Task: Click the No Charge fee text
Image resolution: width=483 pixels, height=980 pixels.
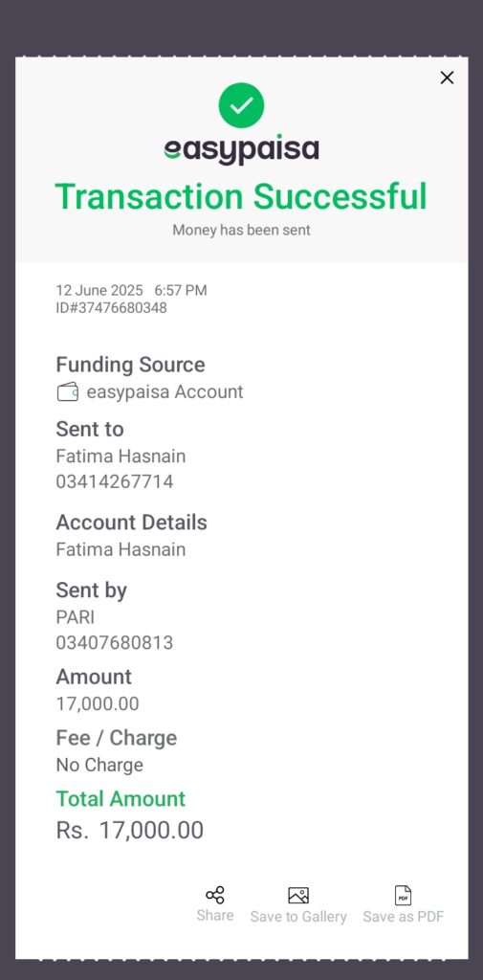Action: tap(99, 765)
